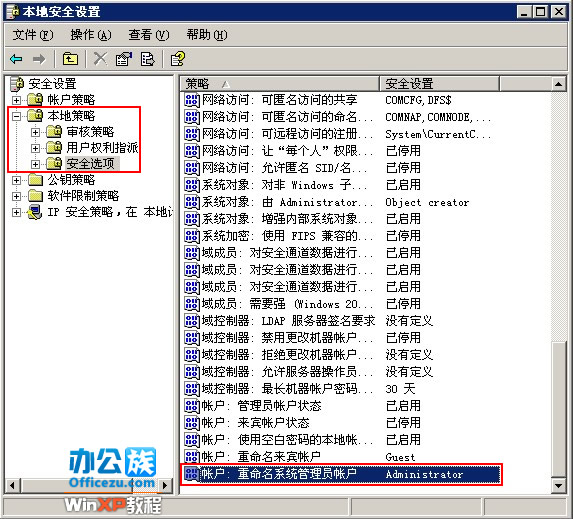Click the 安全设置 column header
Viewport: 573px width, 519px height.
[x=439, y=84]
